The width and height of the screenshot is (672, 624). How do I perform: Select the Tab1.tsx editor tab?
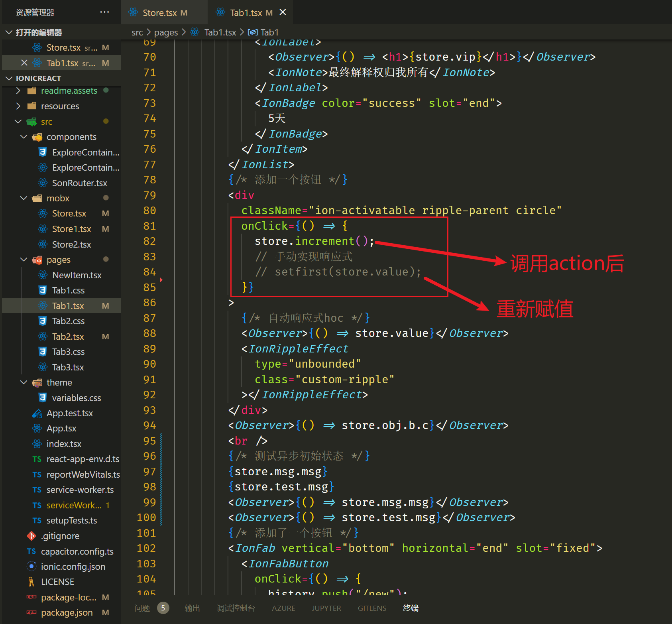coord(251,13)
